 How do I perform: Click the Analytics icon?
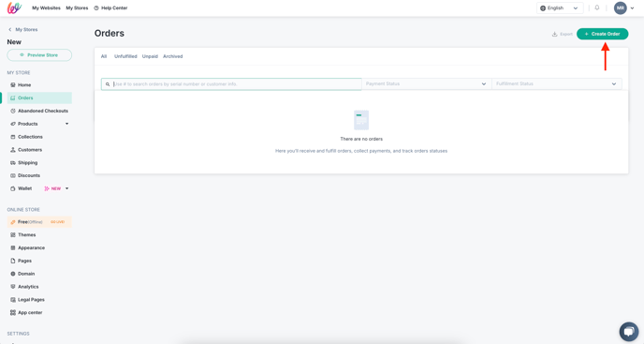coord(13,287)
